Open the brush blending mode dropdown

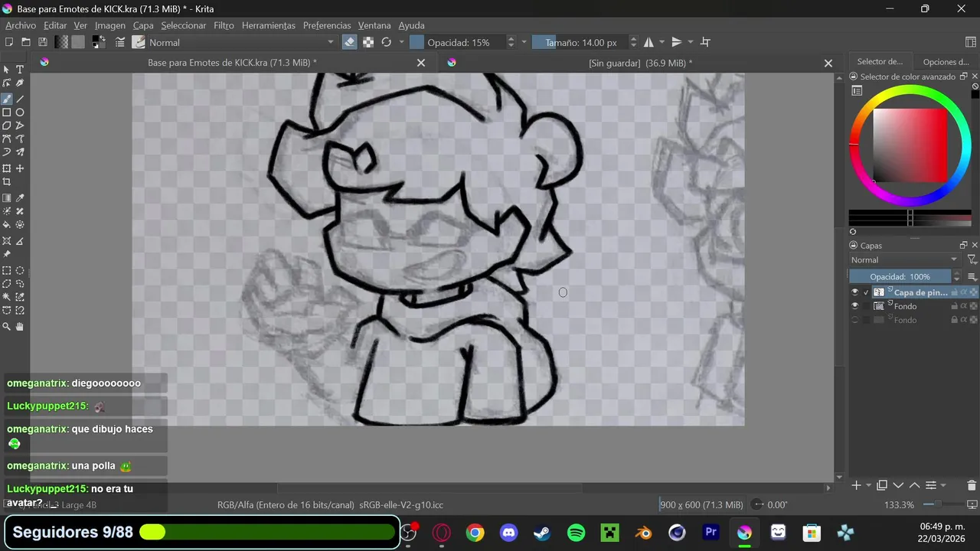[x=242, y=42]
